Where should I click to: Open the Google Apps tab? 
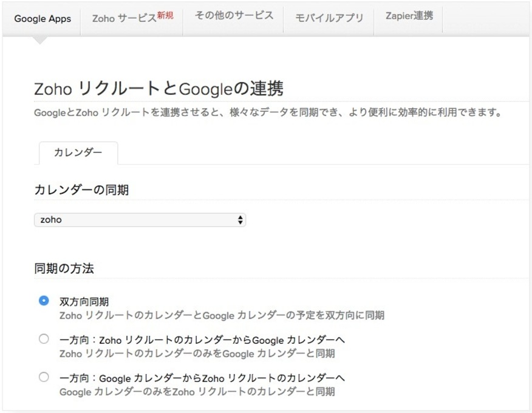click(43, 18)
